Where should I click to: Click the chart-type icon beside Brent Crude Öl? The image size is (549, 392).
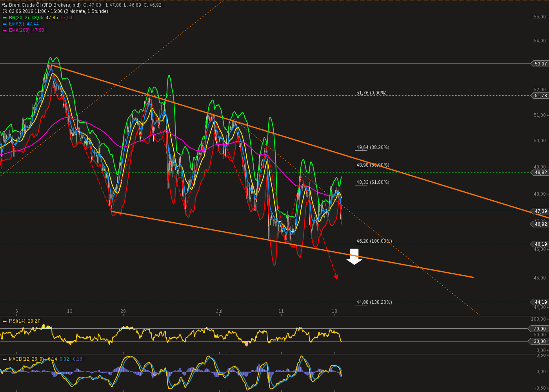click(x=5, y=5)
